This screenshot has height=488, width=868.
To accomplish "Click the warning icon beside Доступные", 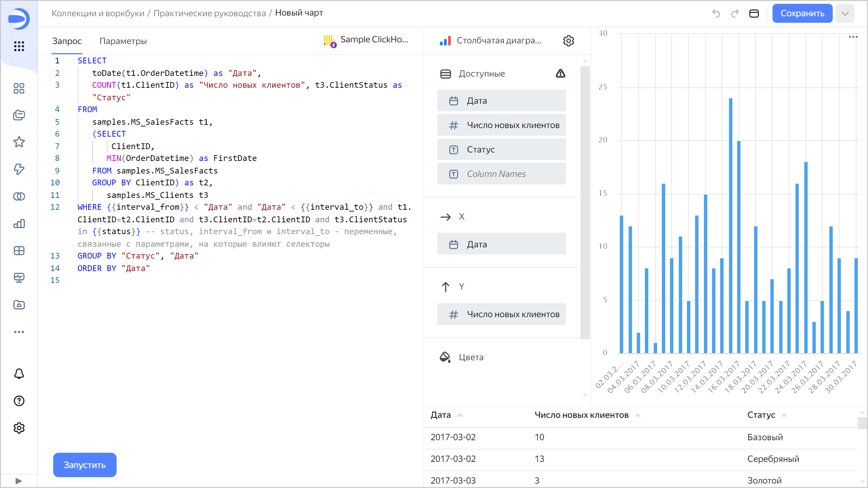I will [560, 74].
